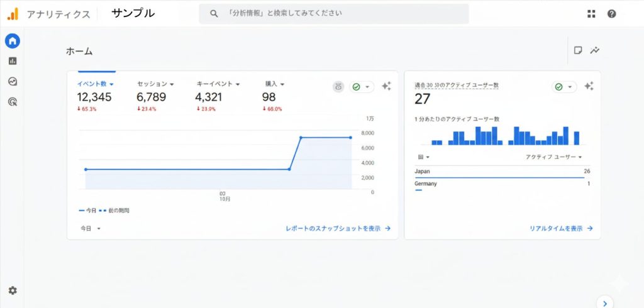This screenshot has width=644, height=308.
Task: Click the Home icon in left sidebar
Action: coord(13,41)
